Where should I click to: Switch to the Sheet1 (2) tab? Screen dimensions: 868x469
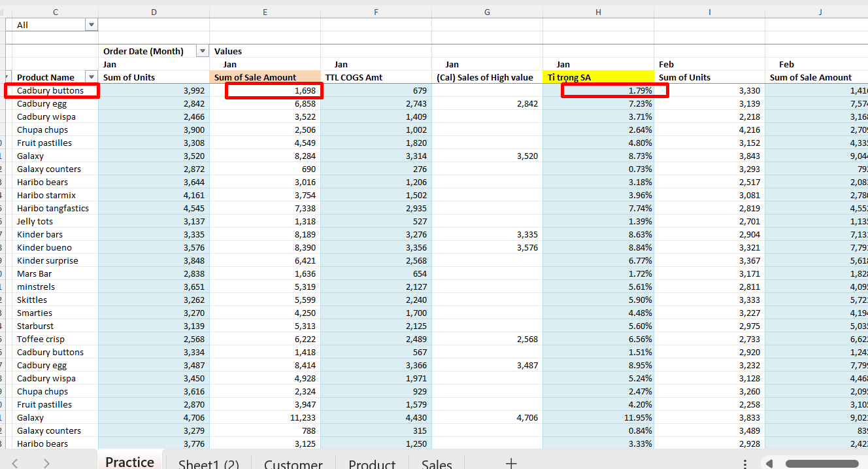(209, 464)
